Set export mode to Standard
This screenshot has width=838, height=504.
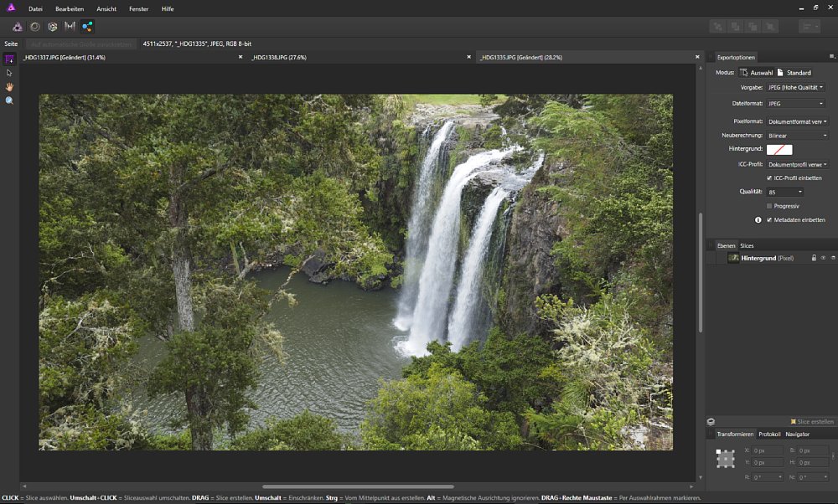pos(794,73)
